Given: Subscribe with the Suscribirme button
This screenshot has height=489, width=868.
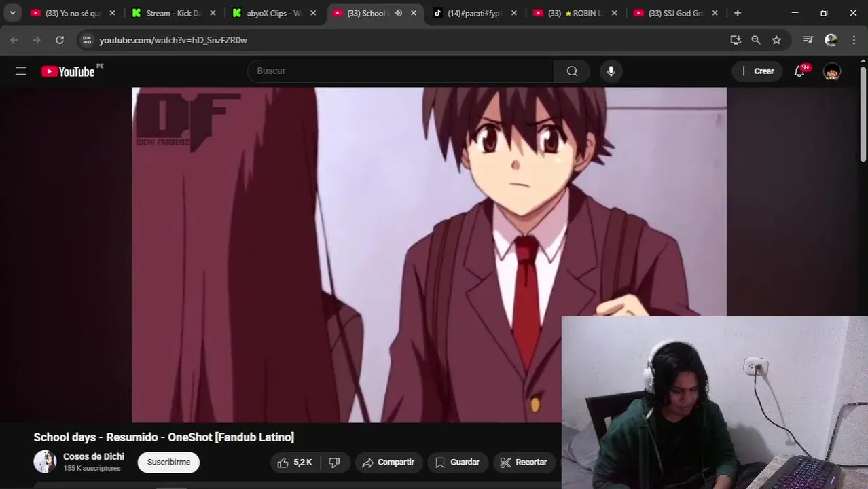Looking at the screenshot, I should 168,462.
